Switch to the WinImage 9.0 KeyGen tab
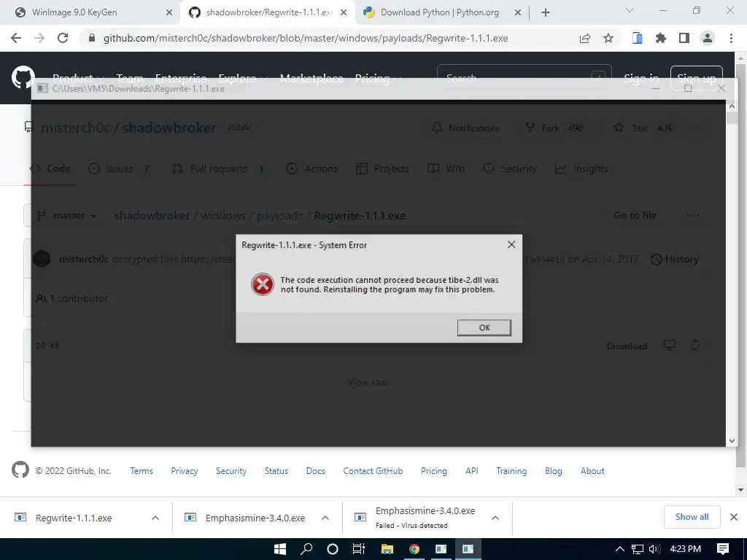This screenshot has height=560, width=747. pos(74,12)
